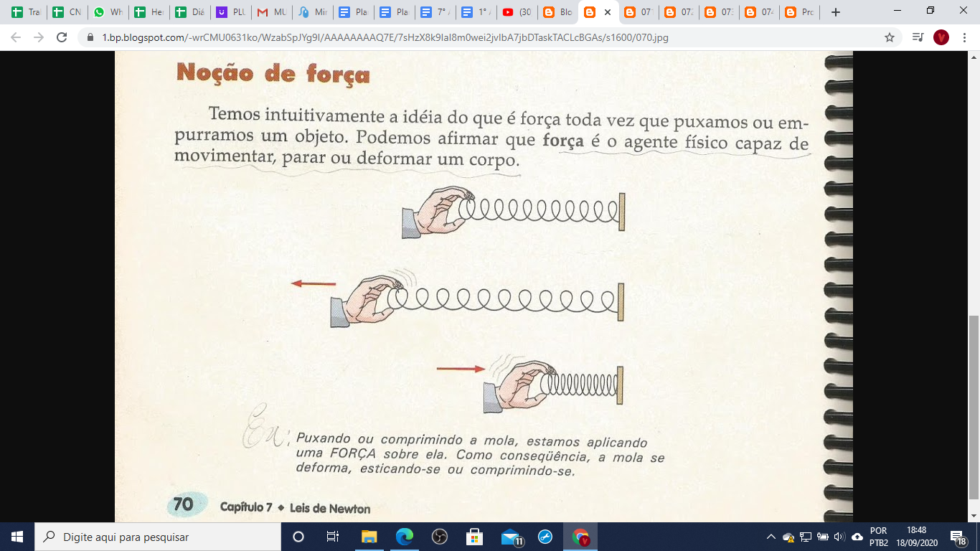Switch to the 'Mir' tab
The width and height of the screenshot is (980, 551).
[x=312, y=12]
